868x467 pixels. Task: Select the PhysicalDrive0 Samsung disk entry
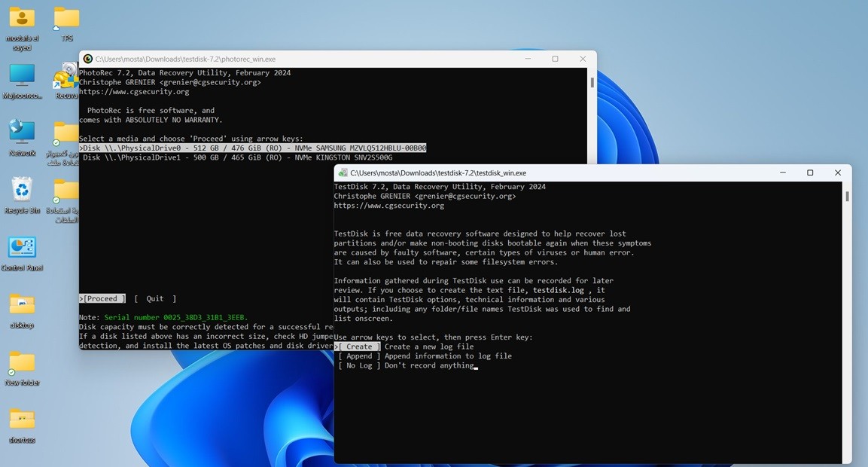tap(253, 148)
